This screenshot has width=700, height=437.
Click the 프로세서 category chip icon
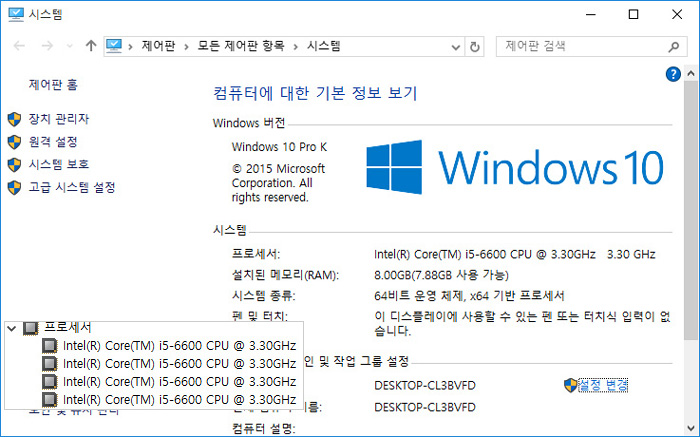30,328
